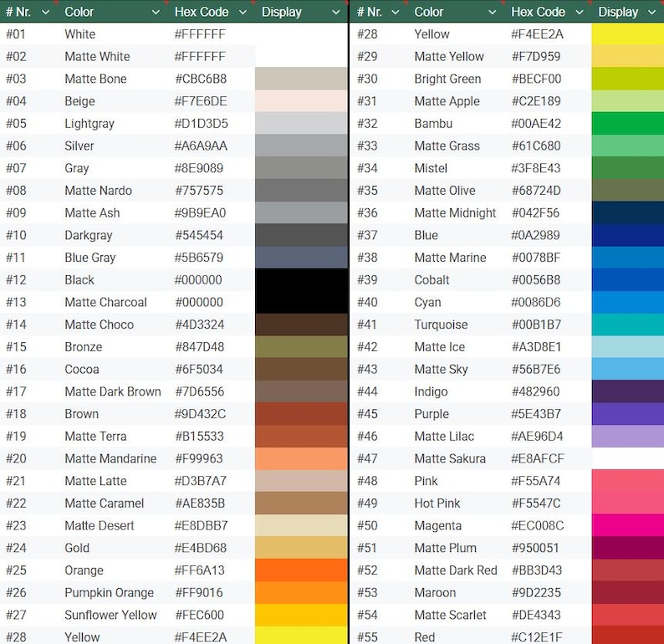
Task: Select the Matte Midnight color swatch
Action: click(x=627, y=213)
